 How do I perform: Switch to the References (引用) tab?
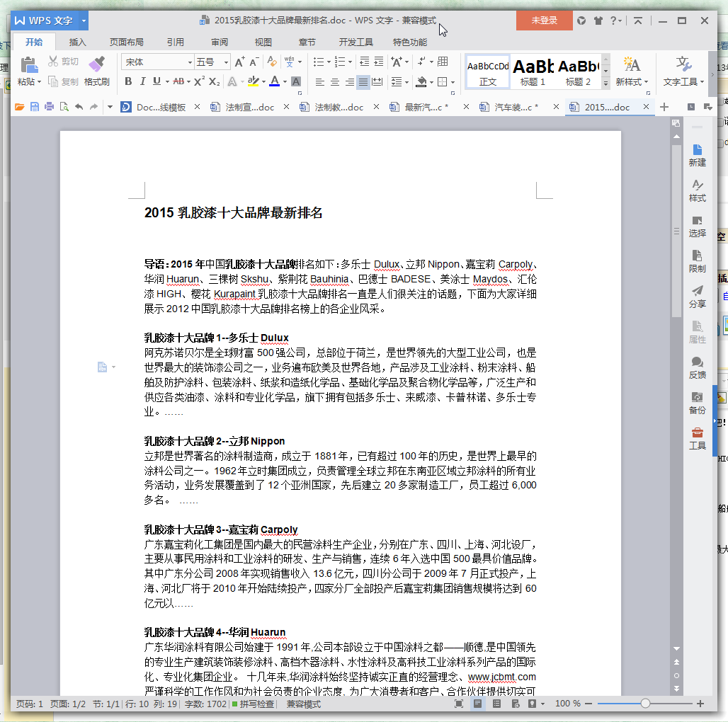tap(176, 42)
